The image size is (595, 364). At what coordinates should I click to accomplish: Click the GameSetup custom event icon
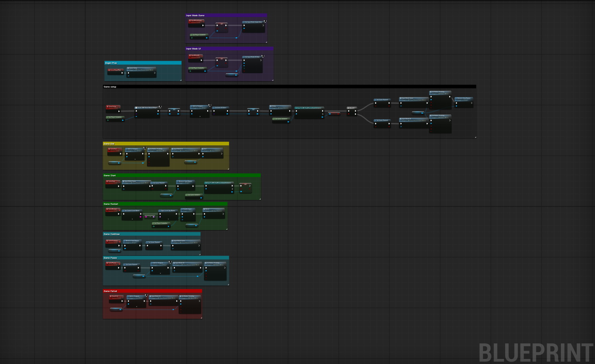point(108,106)
